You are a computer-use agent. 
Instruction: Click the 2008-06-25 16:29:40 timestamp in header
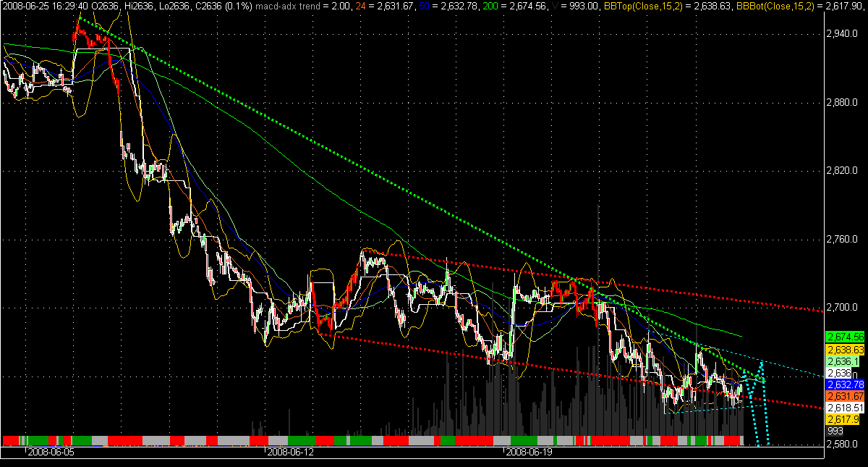[x=46, y=5]
